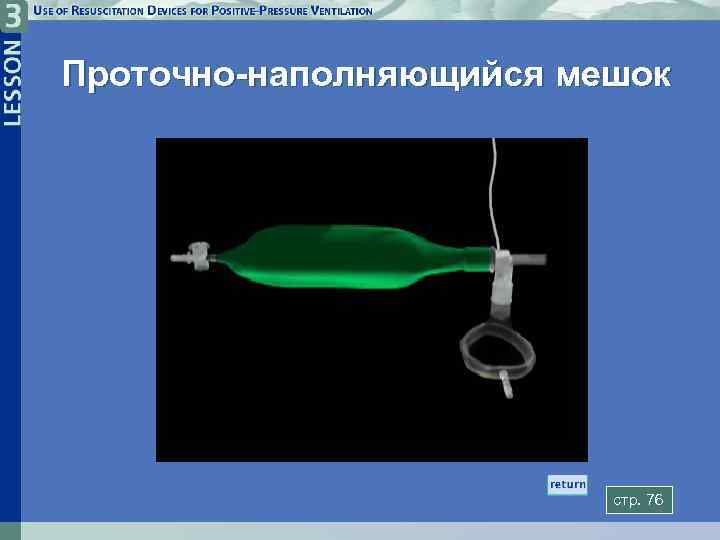Click the lesson number 3 badge

(x=13, y=16)
